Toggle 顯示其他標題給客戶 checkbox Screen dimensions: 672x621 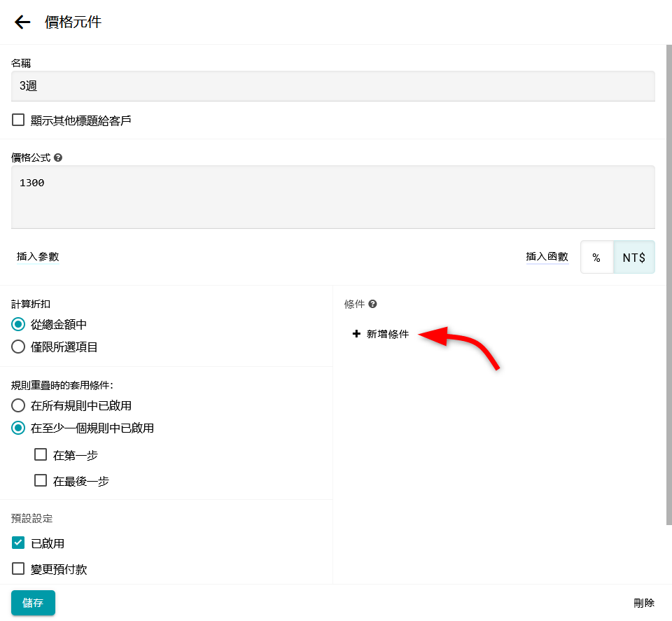[x=19, y=120]
